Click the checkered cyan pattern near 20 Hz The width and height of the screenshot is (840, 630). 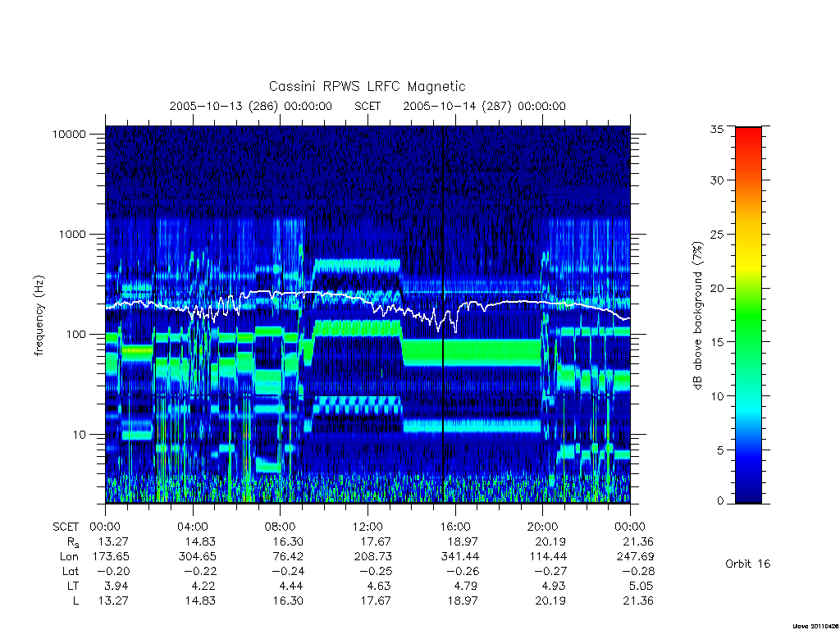357,405
